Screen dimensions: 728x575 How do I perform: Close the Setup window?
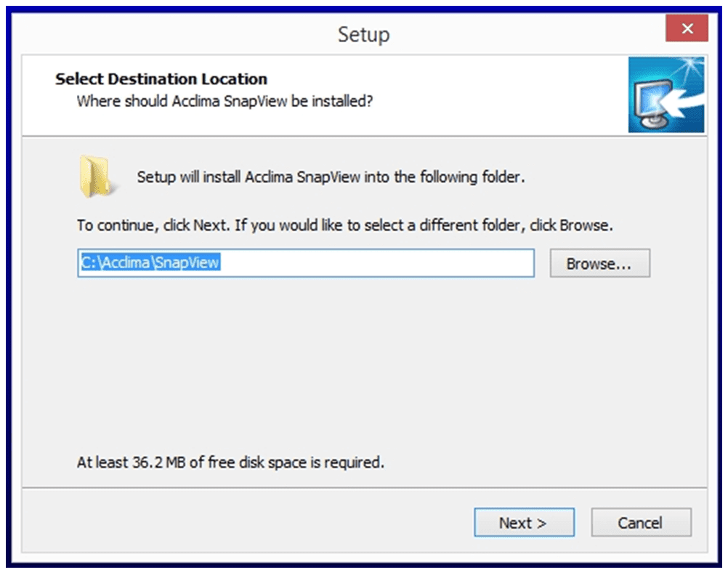coord(687,28)
